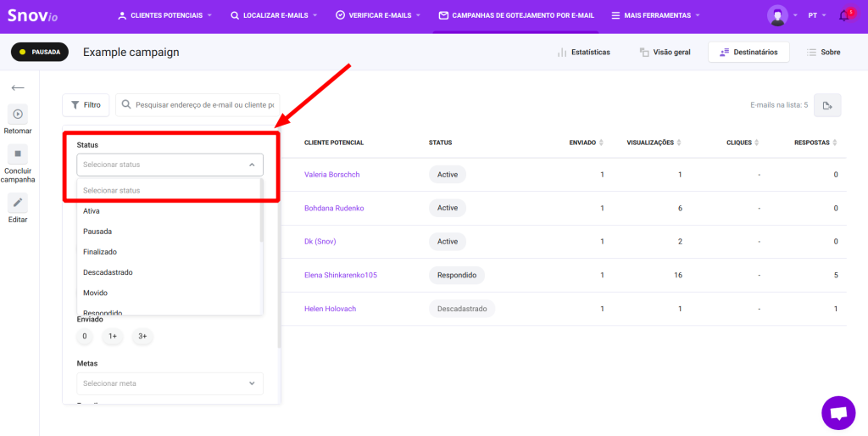Open Dk (Snov) prospect link
The height and width of the screenshot is (436, 868).
click(x=320, y=242)
